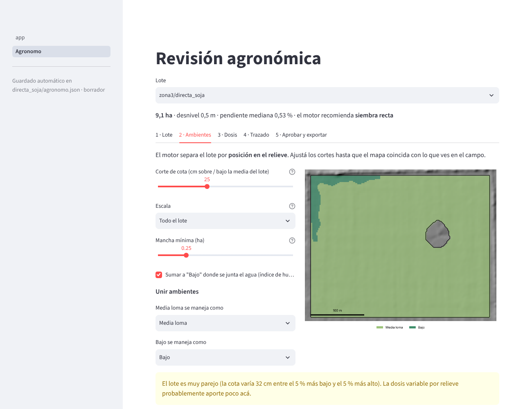This screenshot has width=532, height=409.
Task: Click the grey excluded patch on map
Action: 437,234
